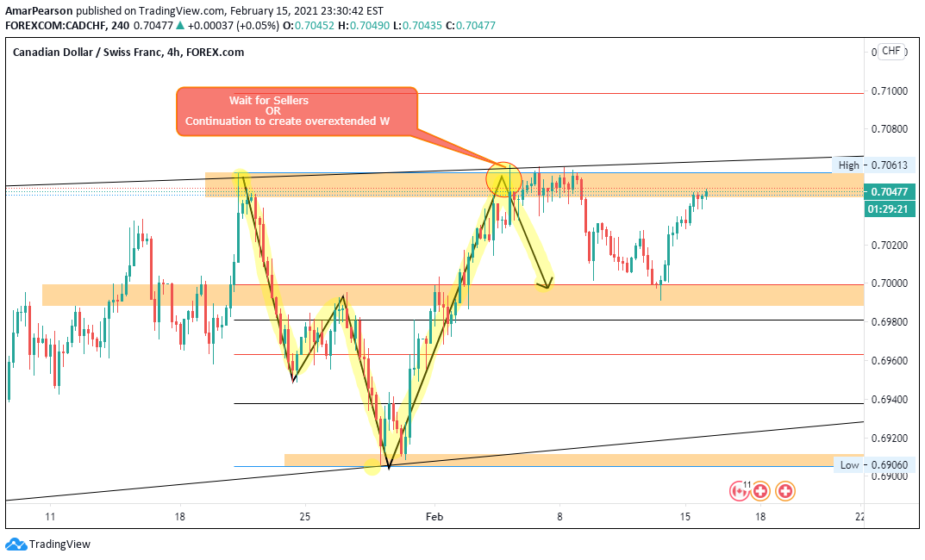
Task: Click the 25 date label on time axis
Action: (304, 517)
